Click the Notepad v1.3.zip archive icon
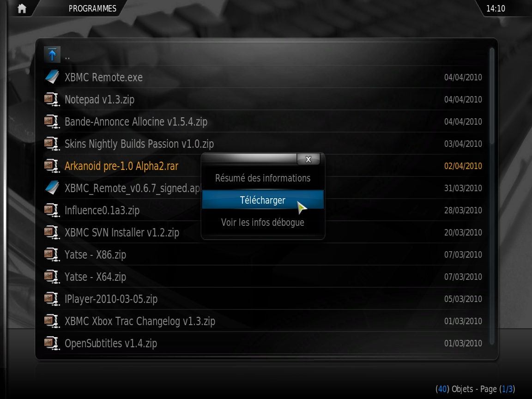The image size is (532, 399). tap(52, 99)
